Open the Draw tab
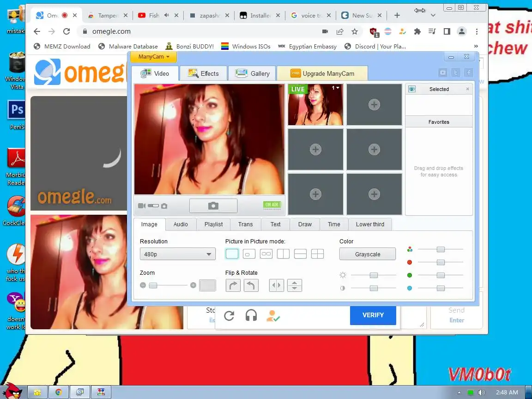 click(305, 224)
